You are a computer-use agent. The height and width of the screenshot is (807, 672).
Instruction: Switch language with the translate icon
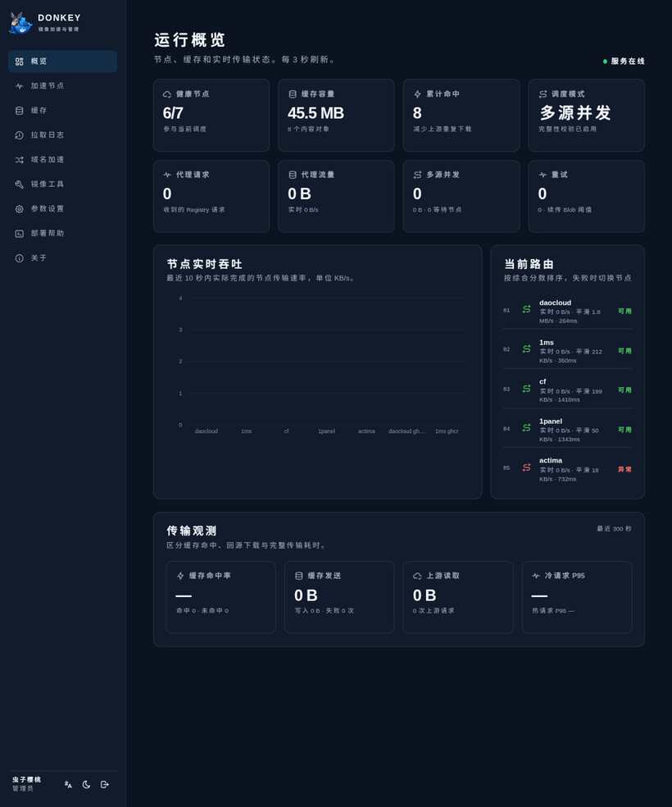pyautogui.click(x=68, y=784)
